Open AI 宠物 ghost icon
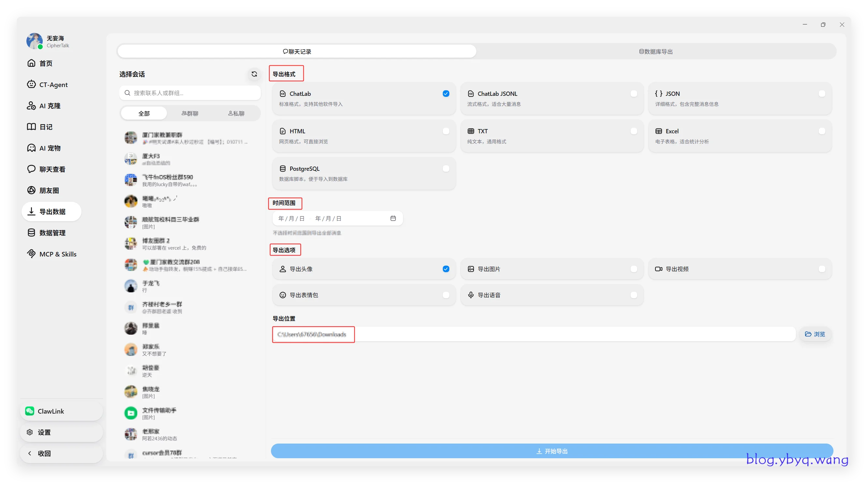 pyautogui.click(x=31, y=148)
